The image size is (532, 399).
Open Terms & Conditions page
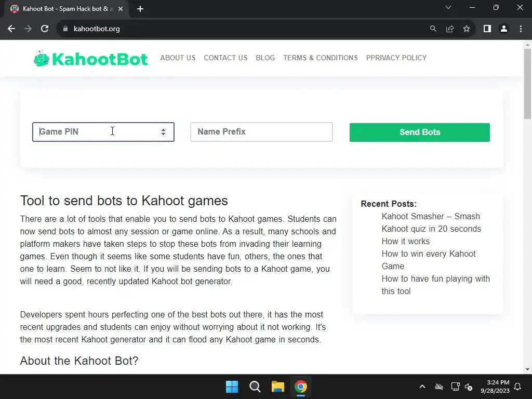pyautogui.click(x=321, y=58)
